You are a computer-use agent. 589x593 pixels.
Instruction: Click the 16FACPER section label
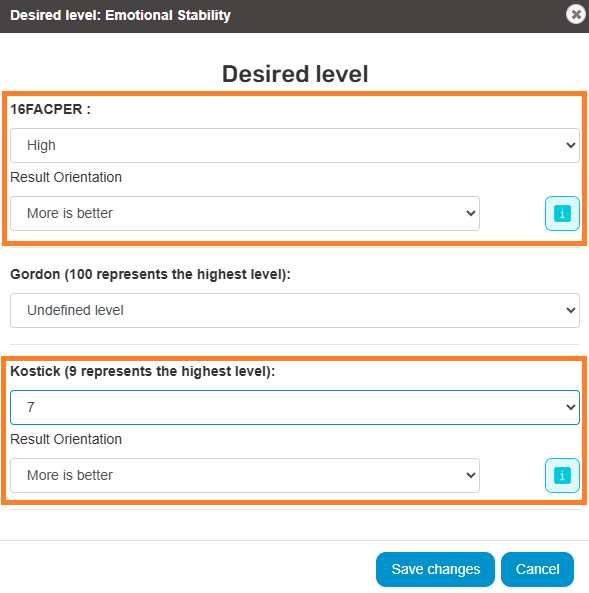click(x=50, y=109)
